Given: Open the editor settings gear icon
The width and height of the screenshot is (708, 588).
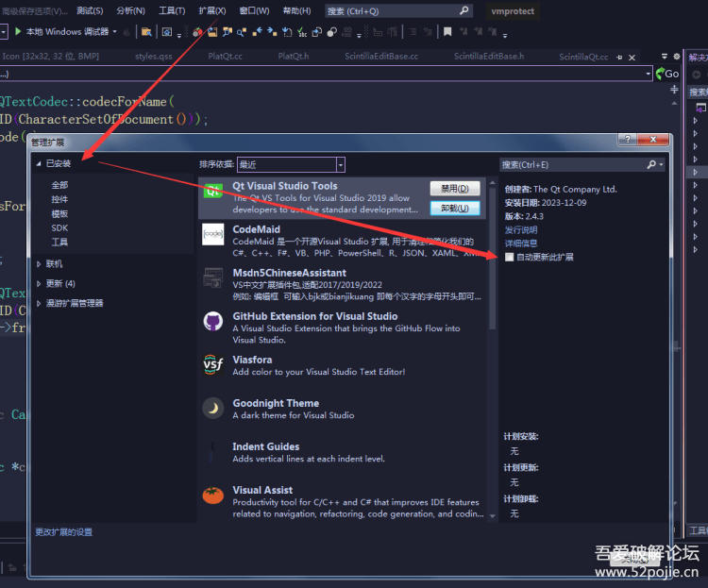Looking at the screenshot, I should tap(676, 57).
